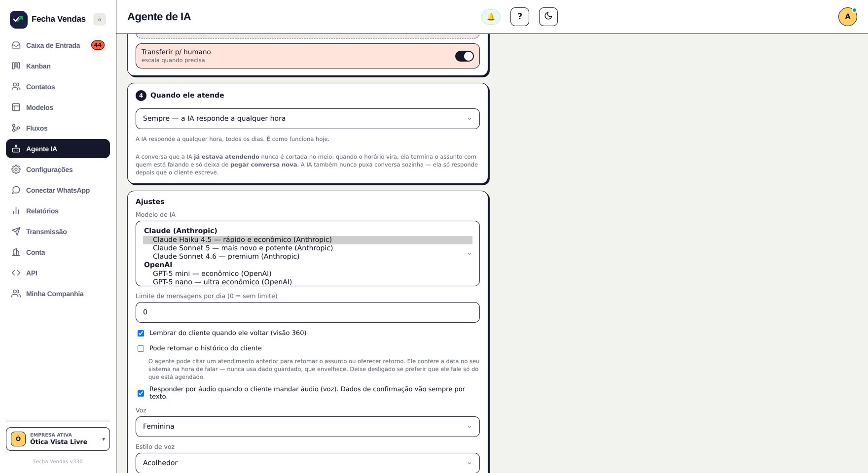
Task: Click the Agente IA sidebar label
Action: [x=41, y=149]
